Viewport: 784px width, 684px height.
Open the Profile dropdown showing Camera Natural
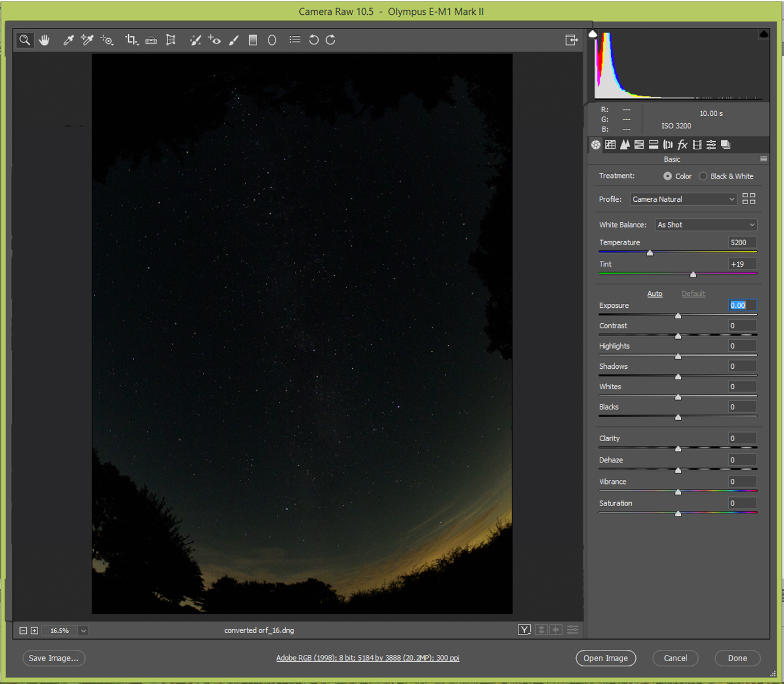click(x=683, y=199)
